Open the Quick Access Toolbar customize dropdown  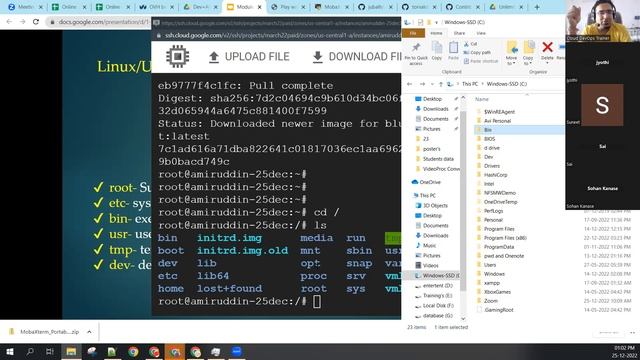(436, 22)
